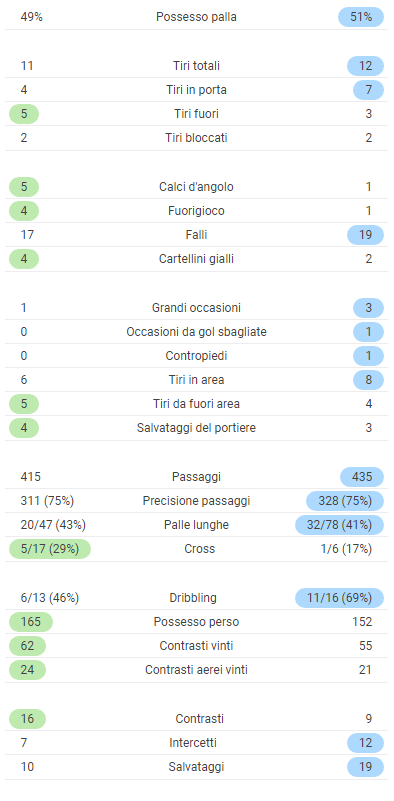Select the 328 (75%) pass accuracy badge
The width and height of the screenshot is (394, 801).
(x=345, y=501)
